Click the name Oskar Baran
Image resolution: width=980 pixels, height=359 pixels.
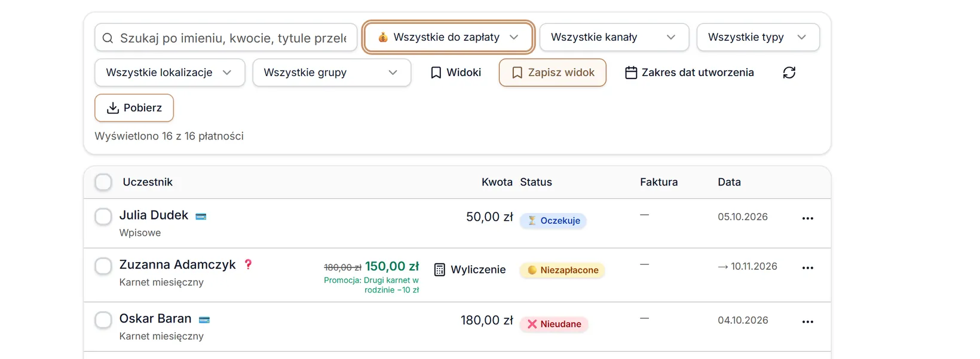(155, 318)
